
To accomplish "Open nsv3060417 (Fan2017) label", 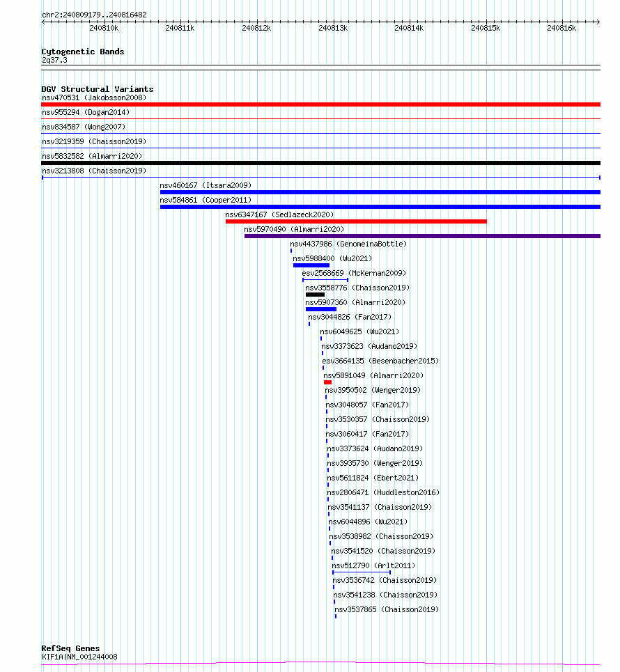I will tap(367, 433).
